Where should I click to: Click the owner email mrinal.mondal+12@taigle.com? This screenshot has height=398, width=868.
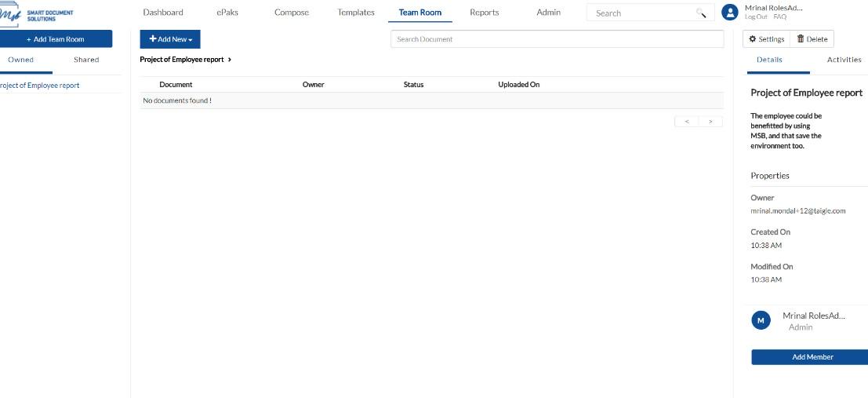pos(797,211)
